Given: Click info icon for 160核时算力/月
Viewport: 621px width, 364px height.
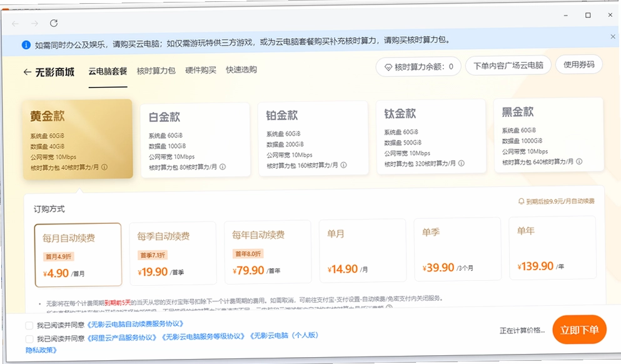Looking at the screenshot, I should pos(343,164).
